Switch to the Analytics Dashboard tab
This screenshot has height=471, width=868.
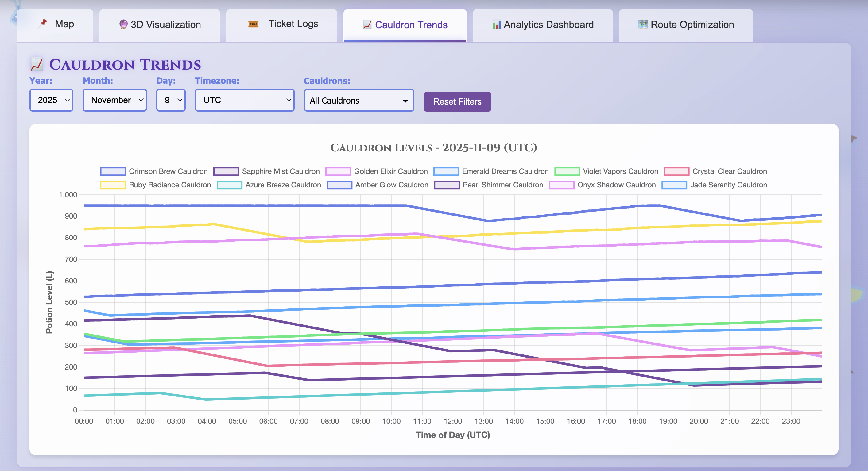tap(543, 25)
